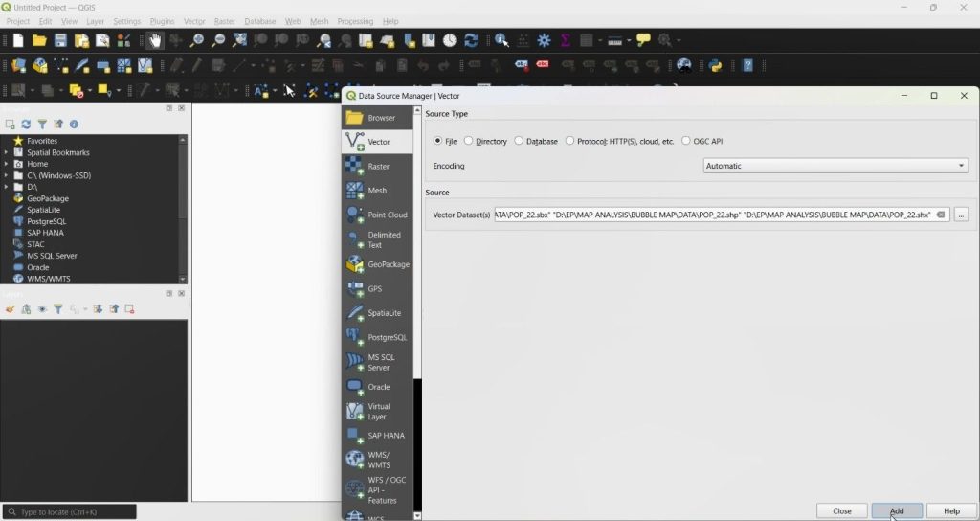Select GeoPackage in the Browser tree

click(x=48, y=198)
